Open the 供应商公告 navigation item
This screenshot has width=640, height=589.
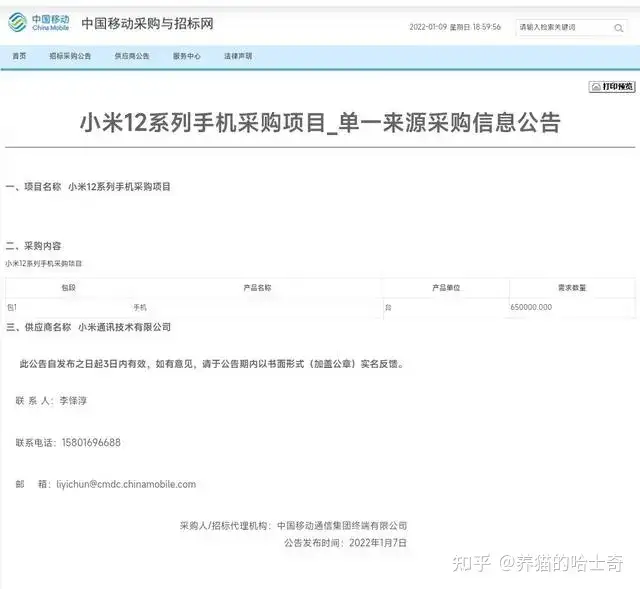[x=132, y=56]
